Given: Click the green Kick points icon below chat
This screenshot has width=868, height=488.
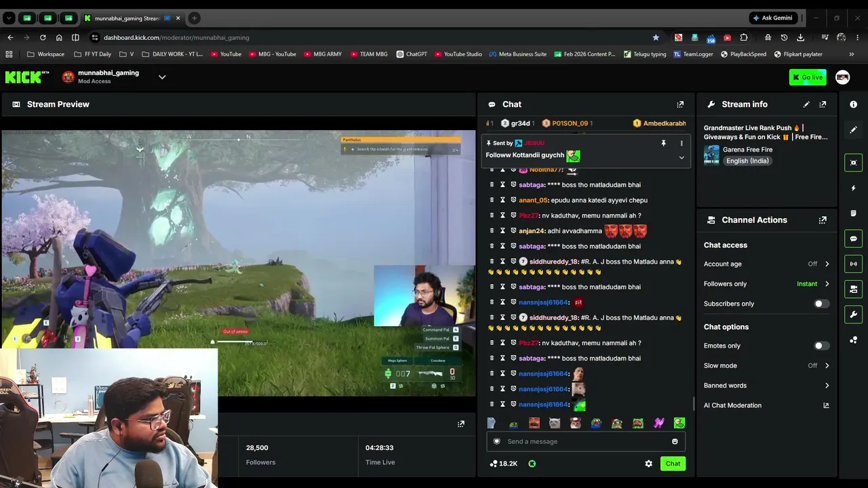Looking at the screenshot, I should (x=532, y=464).
